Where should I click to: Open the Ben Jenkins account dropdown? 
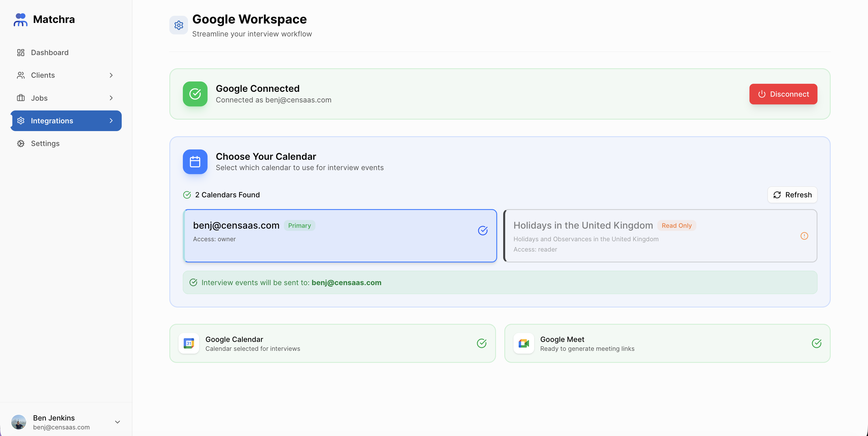point(117,422)
